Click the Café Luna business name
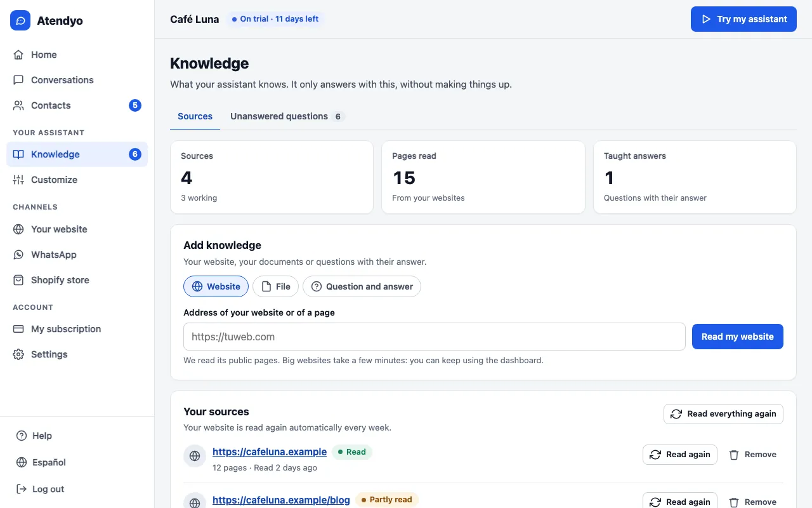This screenshot has height=508, width=812. point(195,19)
